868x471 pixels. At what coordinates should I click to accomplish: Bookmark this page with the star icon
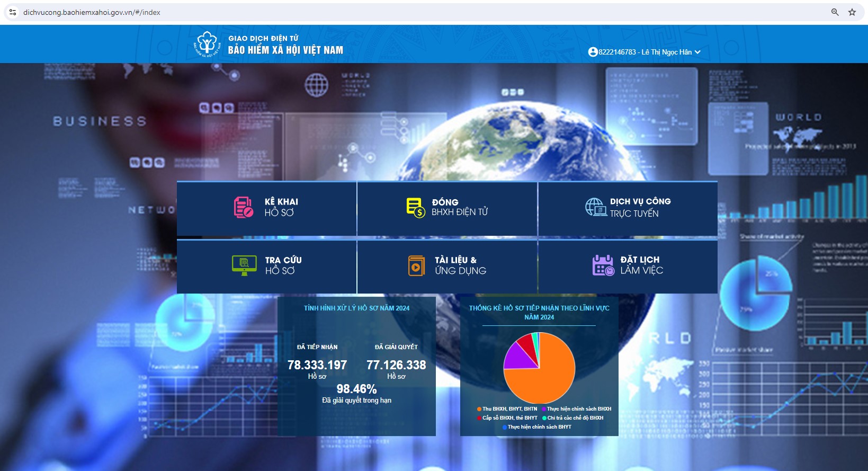[x=852, y=12]
